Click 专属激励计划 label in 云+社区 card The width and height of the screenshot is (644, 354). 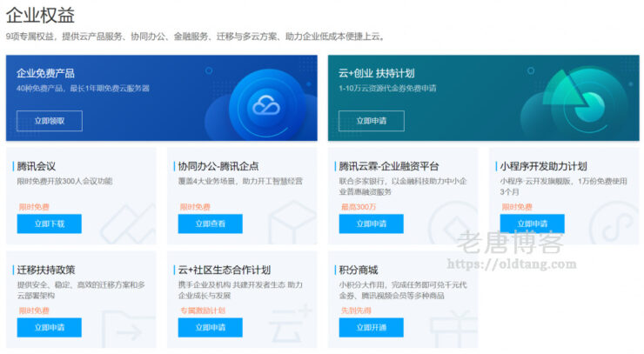(x=203, y=311)
